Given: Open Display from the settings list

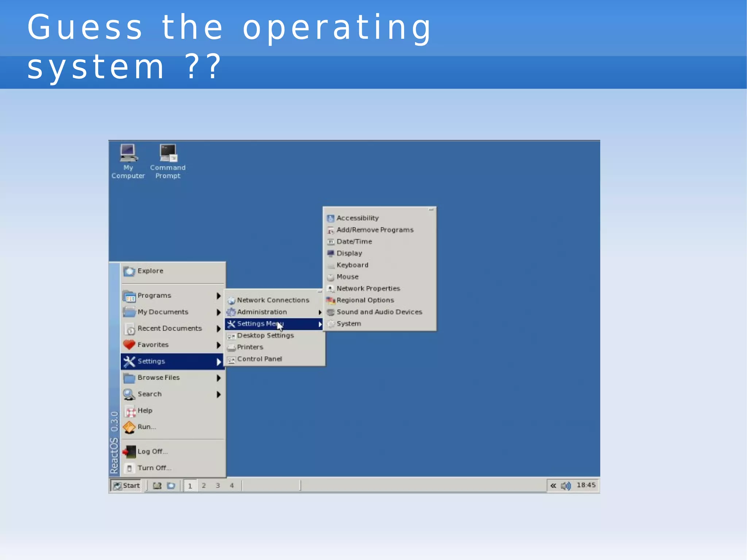Looking at the screenshot, I should tap(349, 253).
